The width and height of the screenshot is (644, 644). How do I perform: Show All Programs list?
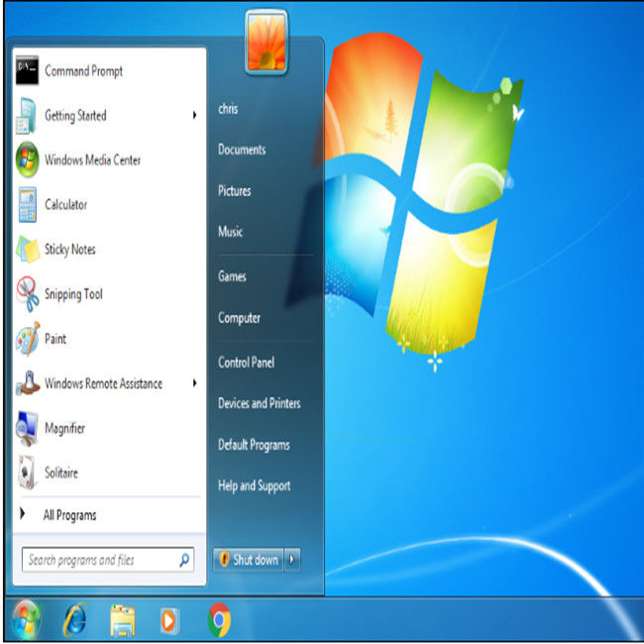pos(69,515)
